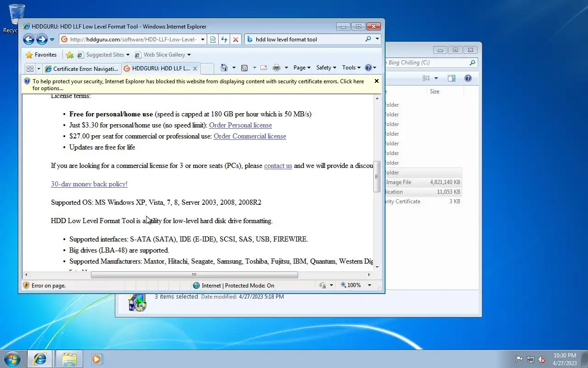Open the Action Center flag tray icon
The height and width of the screenshot is (368, 588).
(519, 359)
